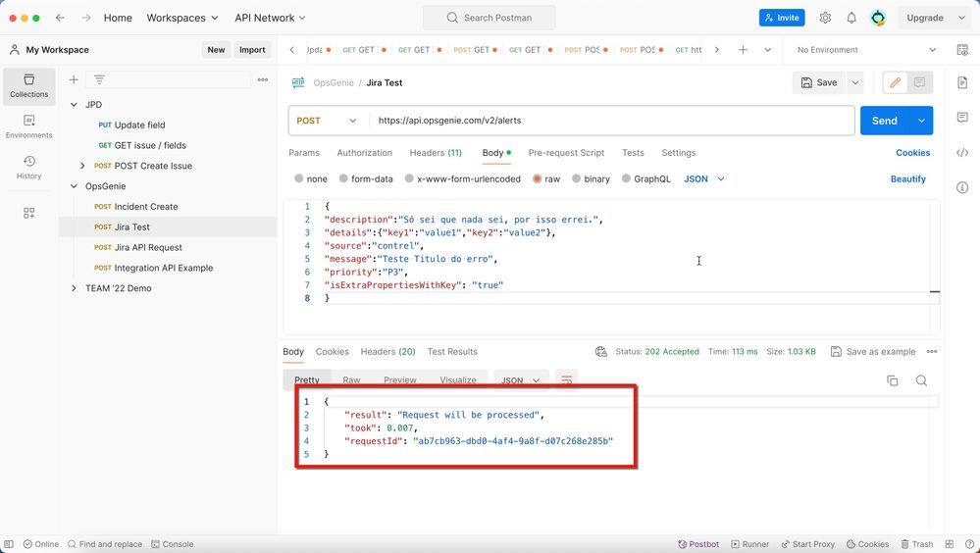
Task: Open the Environments sidebar panel
Action: 28,126
